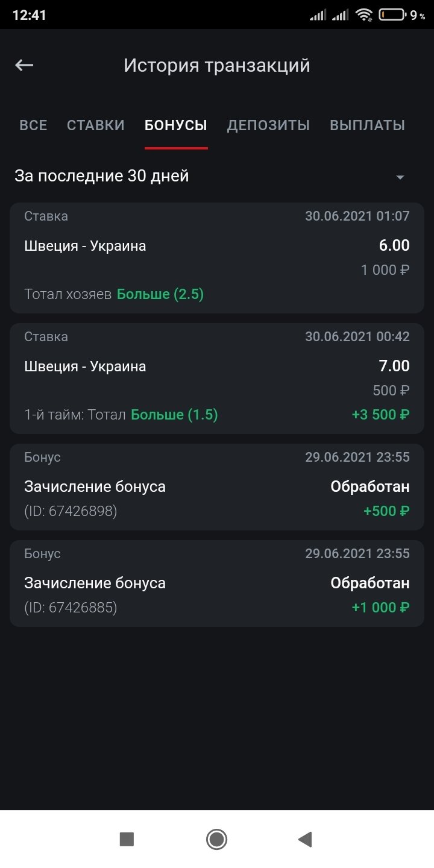Tap the Wi-Fi status icon
This screenshot has width=434, height=868.
click(x=363, y=15)
